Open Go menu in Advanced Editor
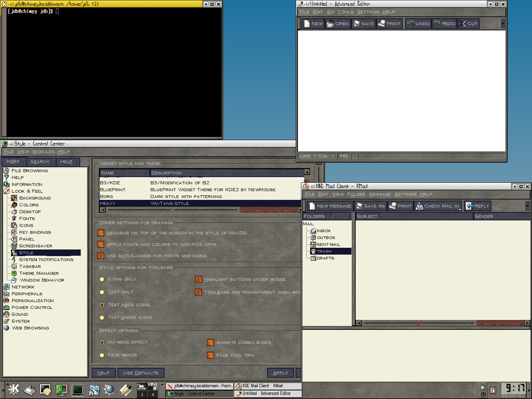Screen dimensions: 532x399 click(331, 12)
